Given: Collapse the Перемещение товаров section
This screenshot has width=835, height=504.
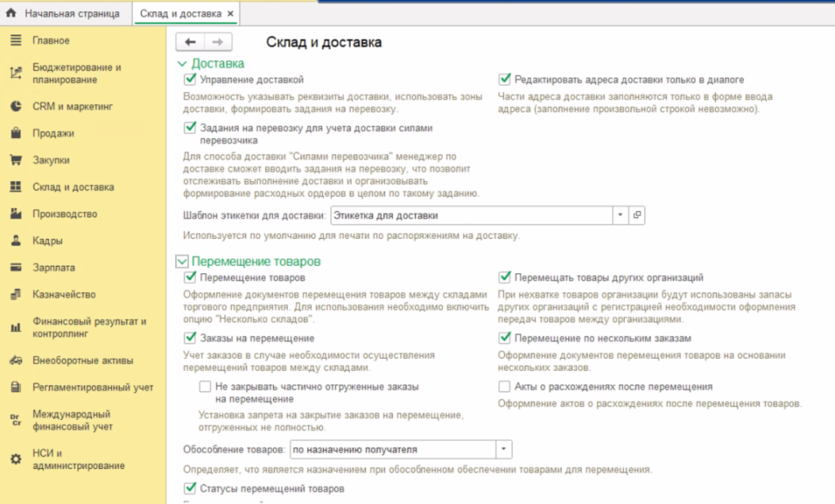Looking at the screenshot, I should click(x=182, y=262).
